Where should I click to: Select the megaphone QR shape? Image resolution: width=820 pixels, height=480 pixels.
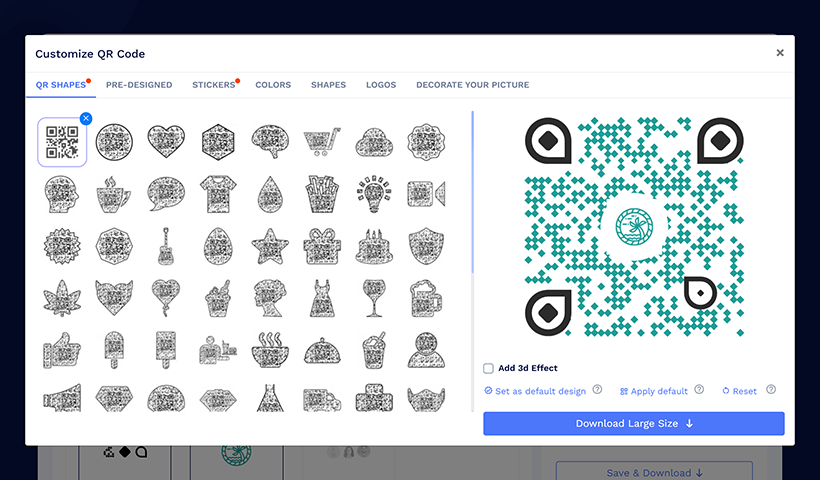[x=62, y=398]
